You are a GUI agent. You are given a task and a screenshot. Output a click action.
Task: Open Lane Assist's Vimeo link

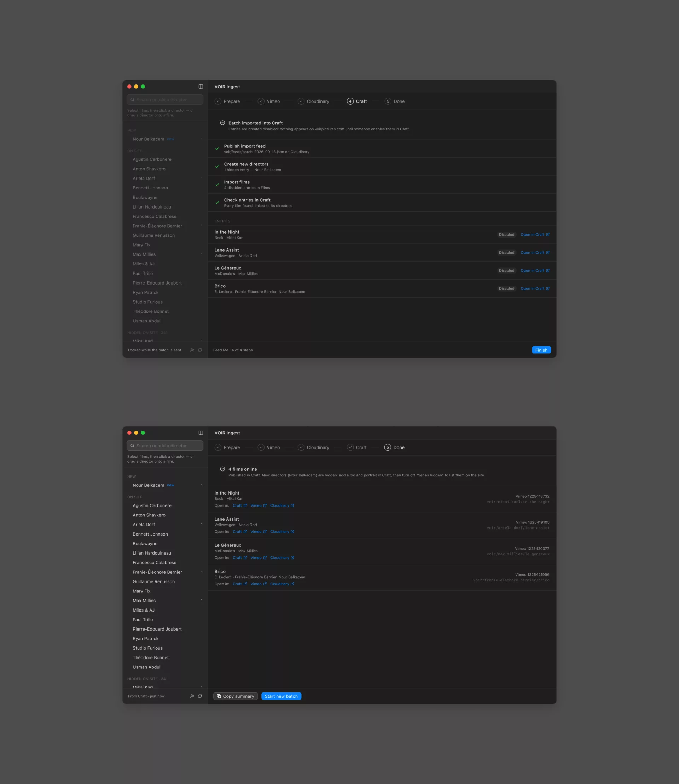259,532
